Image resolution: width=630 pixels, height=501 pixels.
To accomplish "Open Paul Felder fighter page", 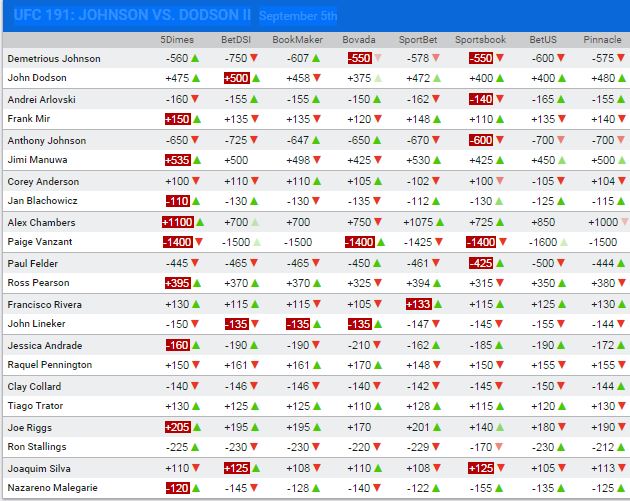I will 33,264.
